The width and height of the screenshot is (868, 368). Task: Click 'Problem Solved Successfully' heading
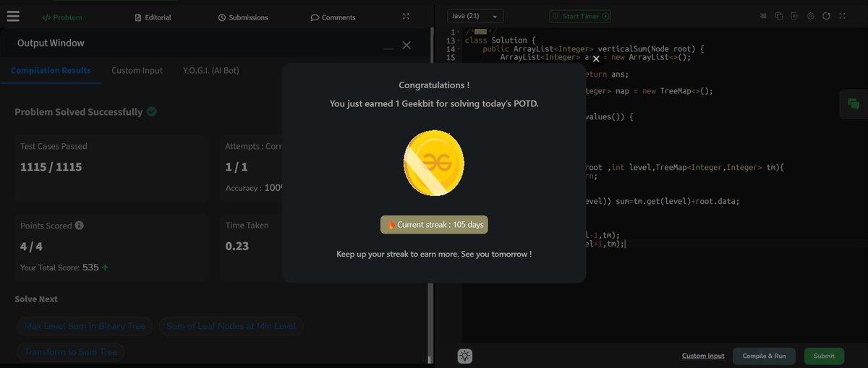coord(78,112)
